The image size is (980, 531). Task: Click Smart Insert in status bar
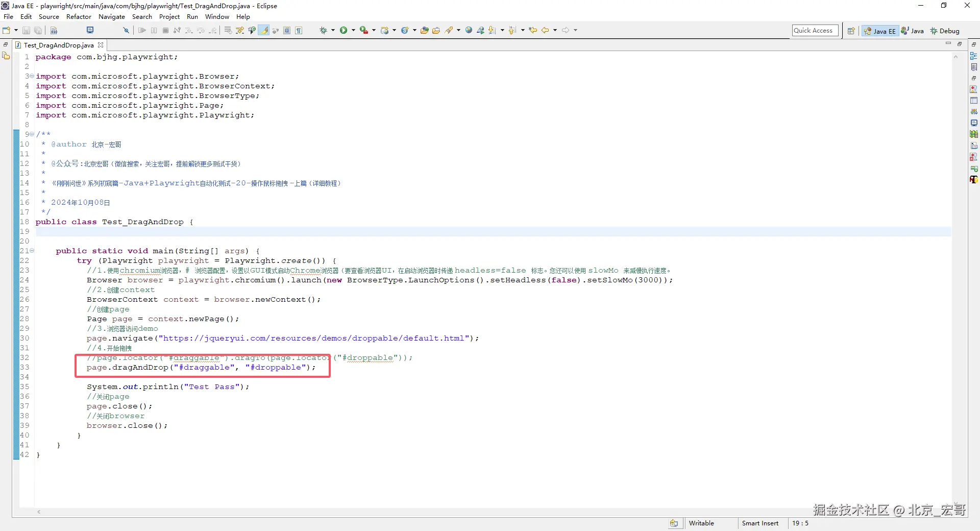click(x=760, y=523)
